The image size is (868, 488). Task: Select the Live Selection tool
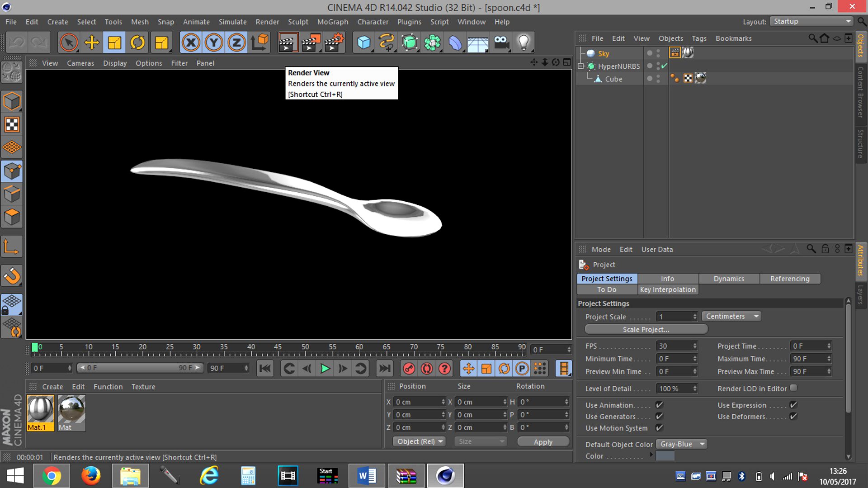click(69, 43)
